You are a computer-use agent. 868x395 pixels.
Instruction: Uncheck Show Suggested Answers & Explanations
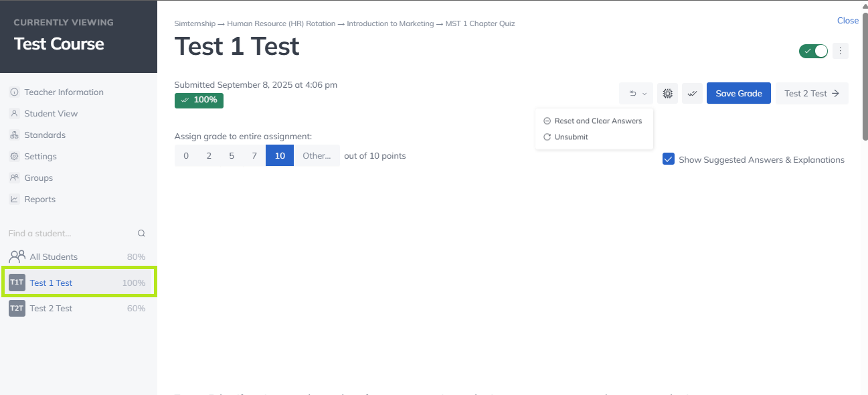(x=668, y=159)
